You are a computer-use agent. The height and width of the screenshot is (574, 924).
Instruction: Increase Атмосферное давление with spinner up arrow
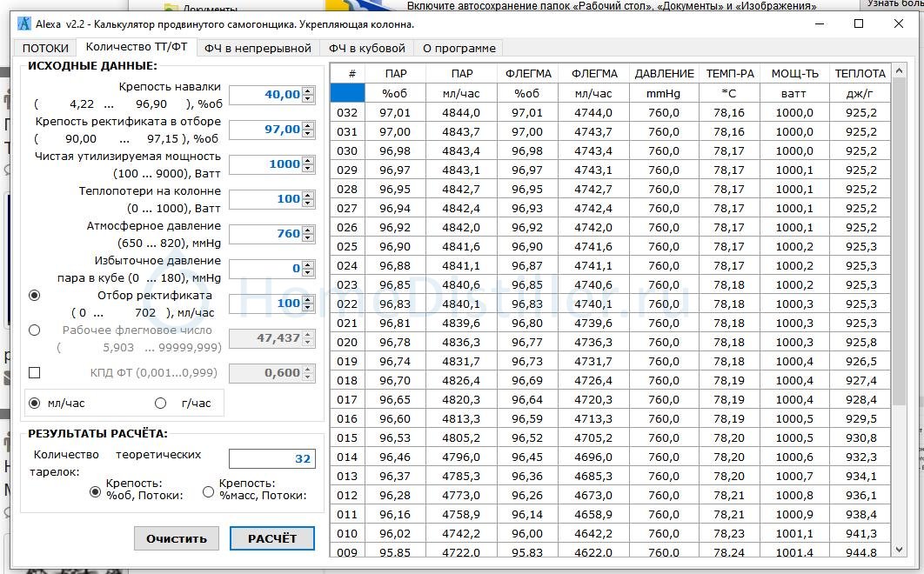tap(308, 230)
